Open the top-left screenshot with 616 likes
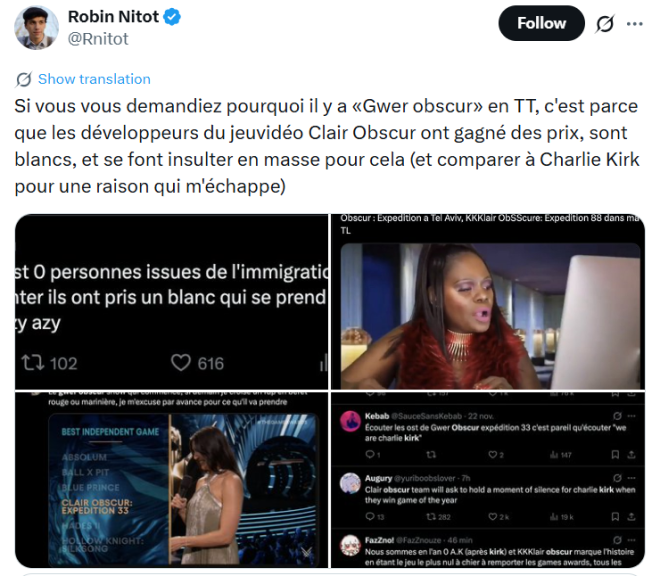660x576 pixels. click(171, 301)
